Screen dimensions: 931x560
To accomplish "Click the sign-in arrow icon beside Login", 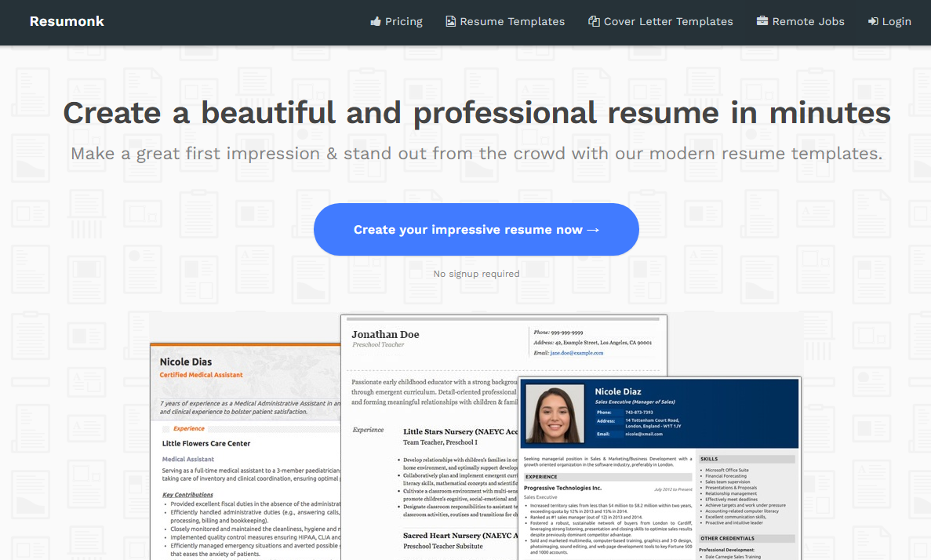I will point(873,21).
